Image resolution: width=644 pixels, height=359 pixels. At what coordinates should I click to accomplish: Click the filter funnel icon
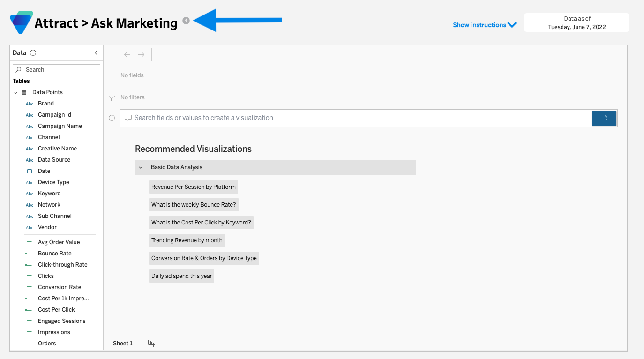(x=112, y=98)
